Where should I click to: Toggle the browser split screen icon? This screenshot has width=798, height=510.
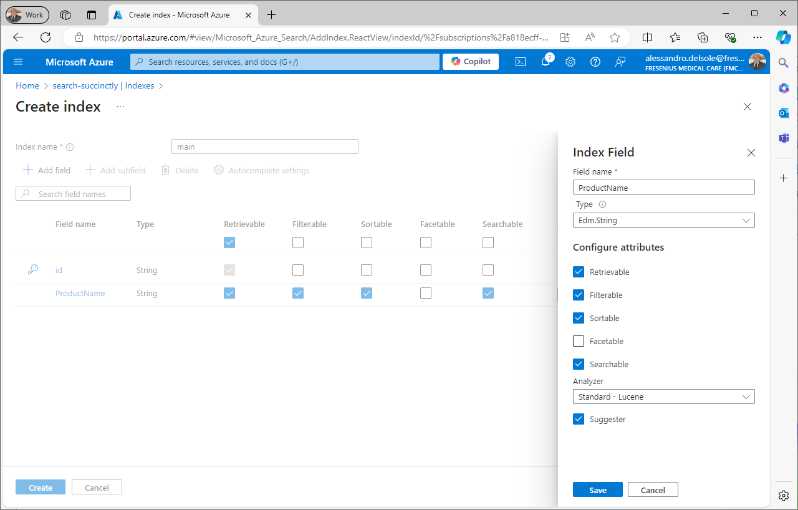tap(647, 37)
